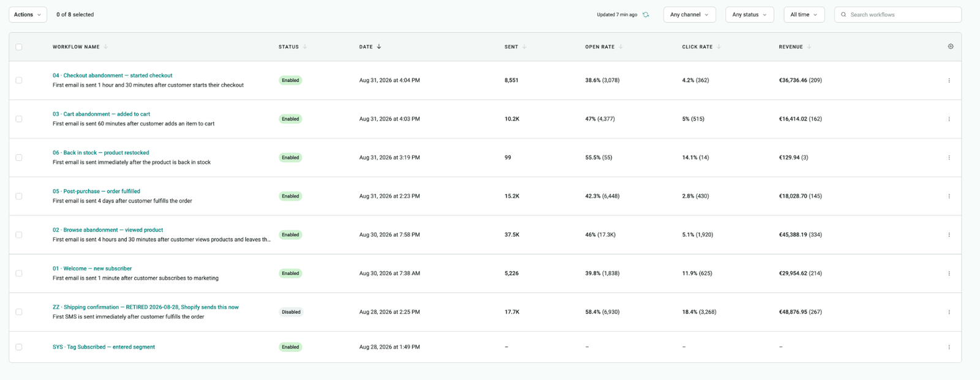This screenshot has width=980, height=380.
Task: Click click rate 14.1% (14)
Action: tap(696, 157)
